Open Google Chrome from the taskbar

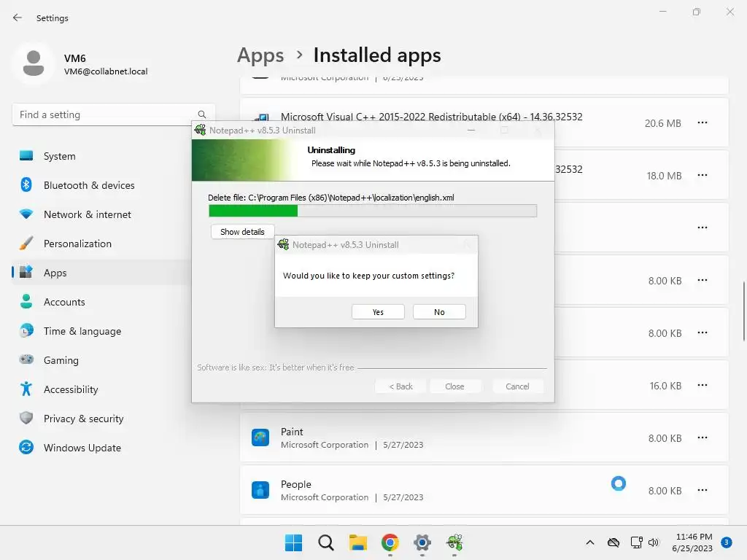[x=390, y=542]
